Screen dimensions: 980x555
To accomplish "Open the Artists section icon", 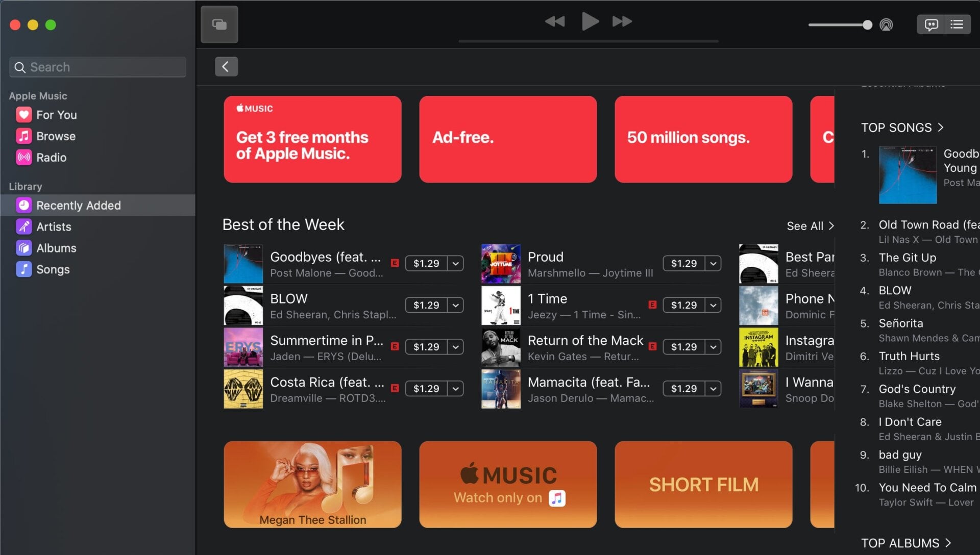I will click(23, 226).
